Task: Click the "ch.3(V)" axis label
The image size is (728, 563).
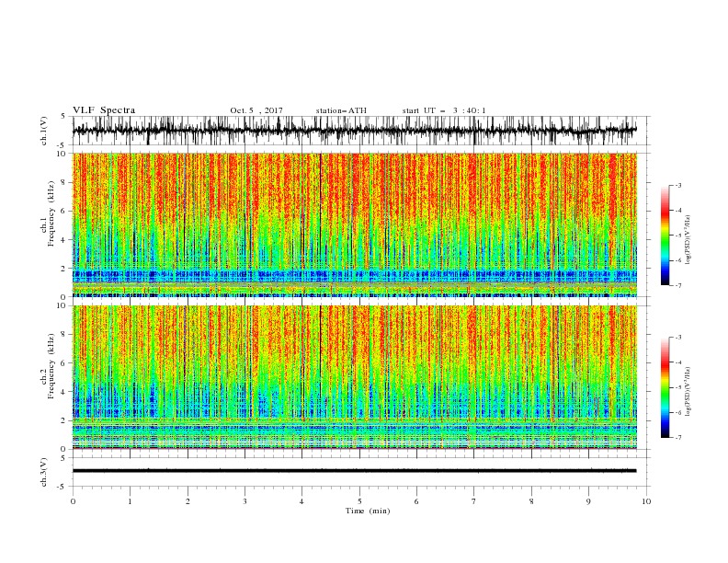Action: [43, 472]
